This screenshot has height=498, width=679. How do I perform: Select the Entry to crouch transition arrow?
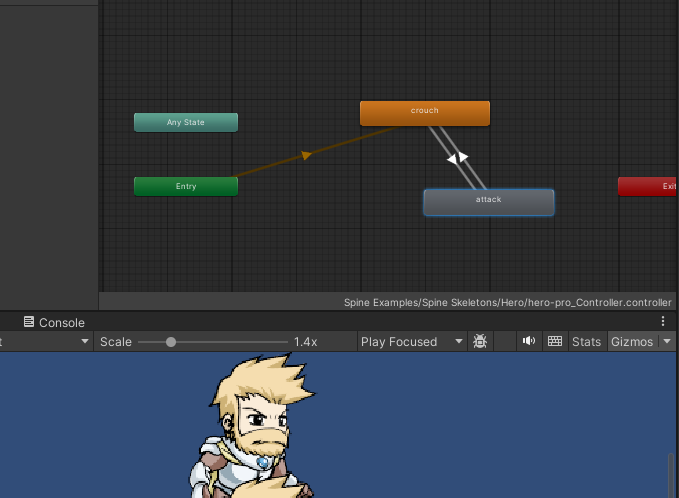coord(306,155)
